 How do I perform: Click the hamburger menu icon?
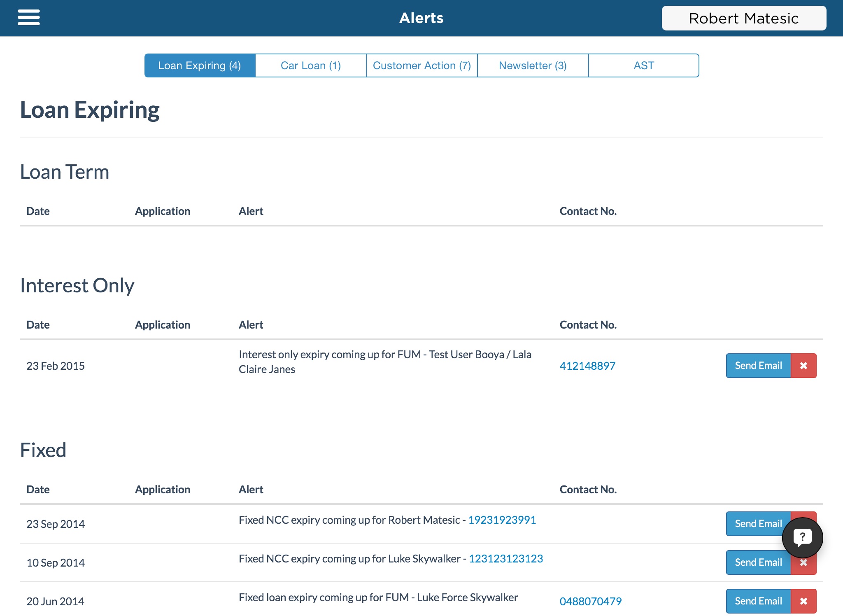pyautogui.click(x=29, y=18)
